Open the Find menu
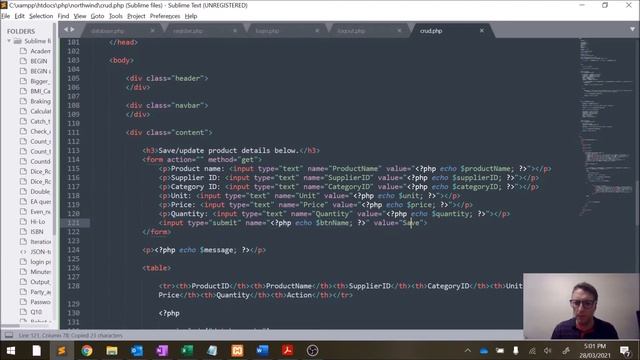Image resolution: width=640 pixels, height=360 pixels. [63, 16]
